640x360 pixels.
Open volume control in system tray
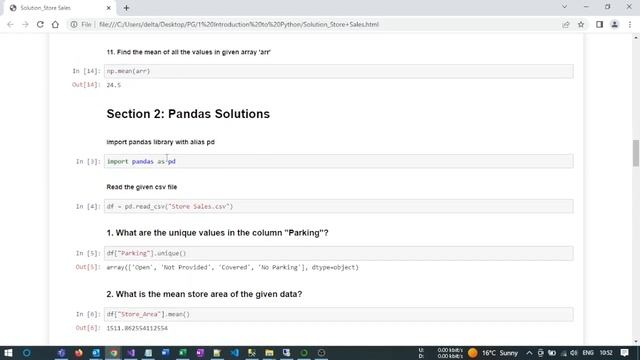tap(574, 353)
